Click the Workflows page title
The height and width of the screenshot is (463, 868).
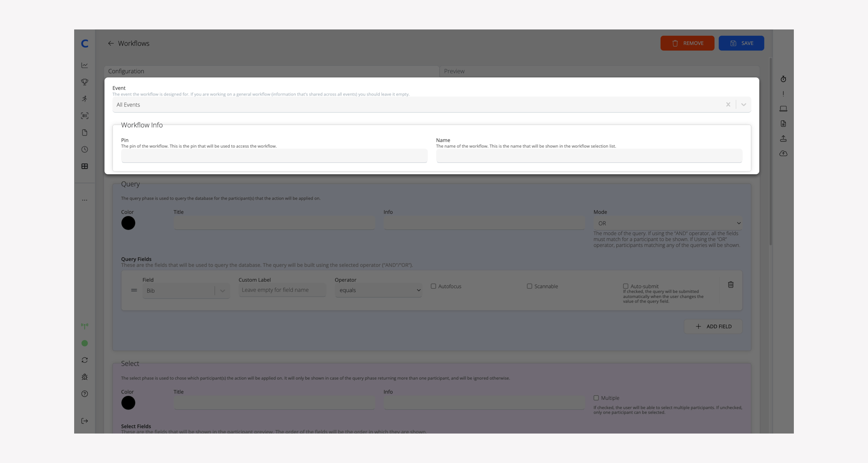point(134,43)
